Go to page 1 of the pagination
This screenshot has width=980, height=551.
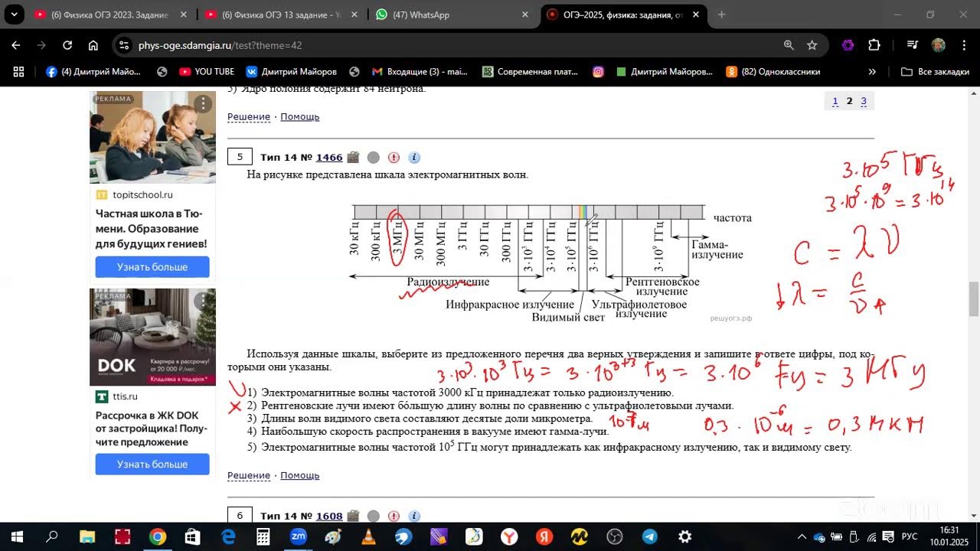[x=835, y=101]
